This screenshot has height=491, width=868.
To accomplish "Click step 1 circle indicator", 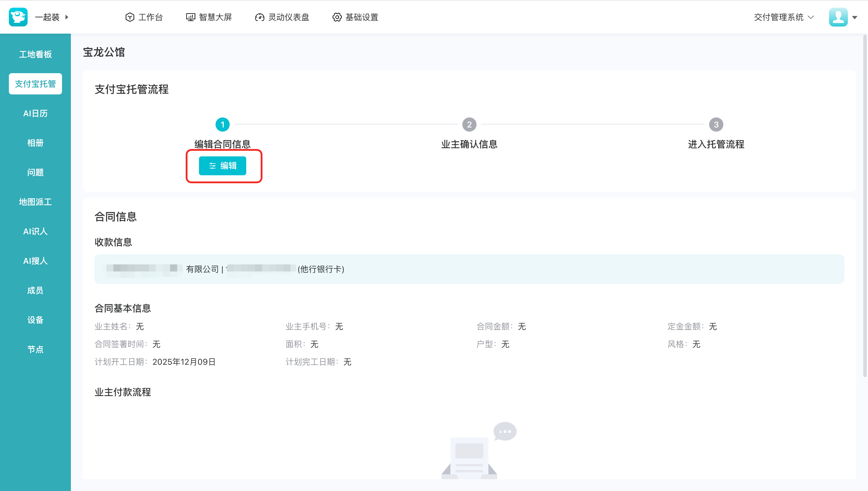I will click(x=222, y=125).
